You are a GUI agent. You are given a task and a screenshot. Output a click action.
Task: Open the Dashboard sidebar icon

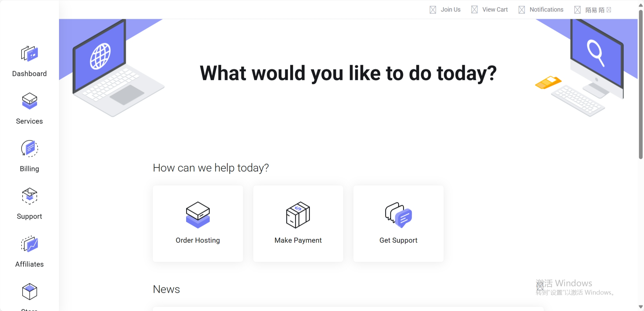[29, 54]
